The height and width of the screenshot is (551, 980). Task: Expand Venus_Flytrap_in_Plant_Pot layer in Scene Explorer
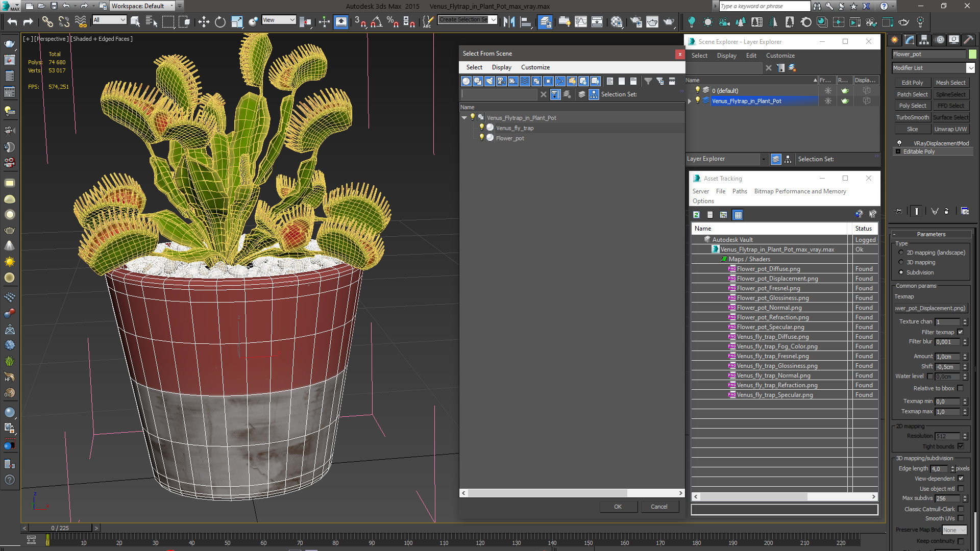point(690,101)
